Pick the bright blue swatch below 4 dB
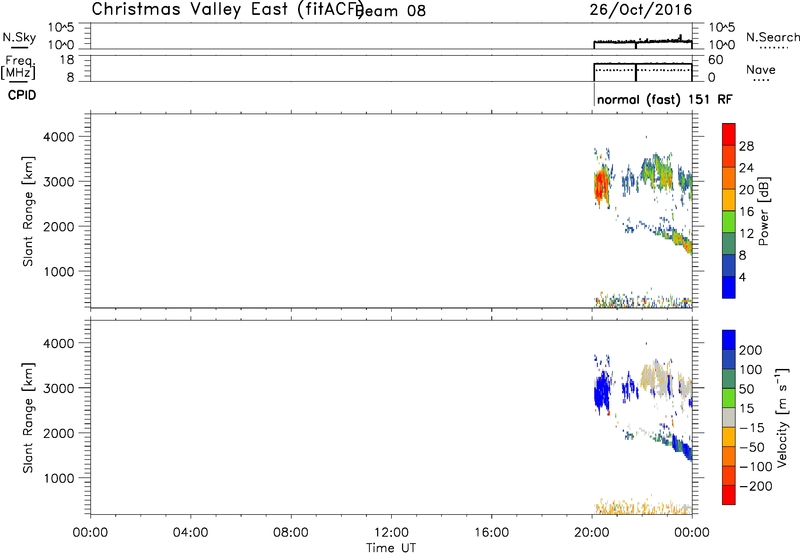This screenshot has width=800, height=554. pos(729,287)
